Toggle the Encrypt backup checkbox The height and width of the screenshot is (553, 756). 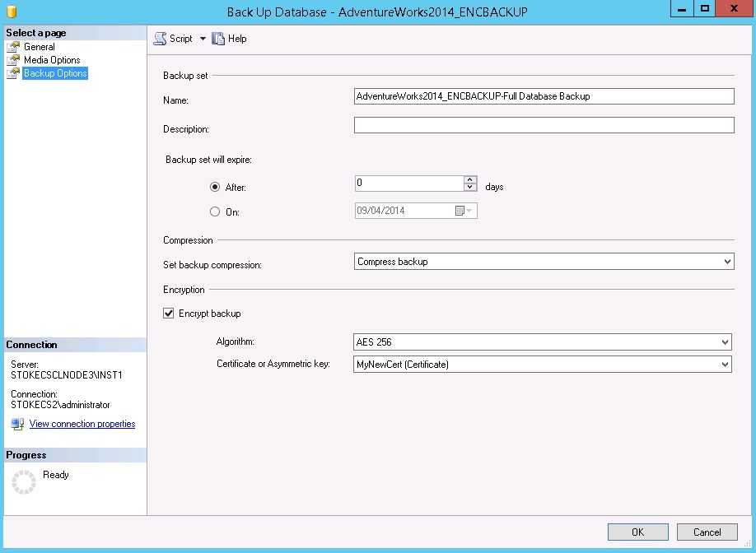point(168,314)
